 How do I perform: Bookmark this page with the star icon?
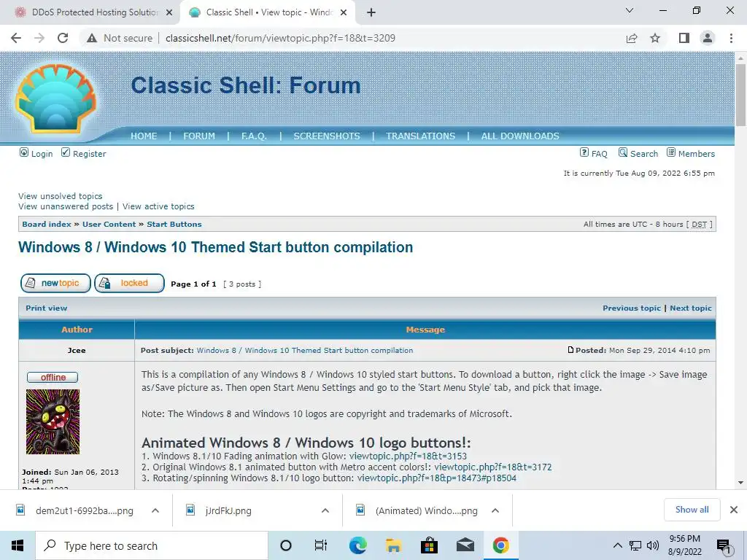coord(655,38)
